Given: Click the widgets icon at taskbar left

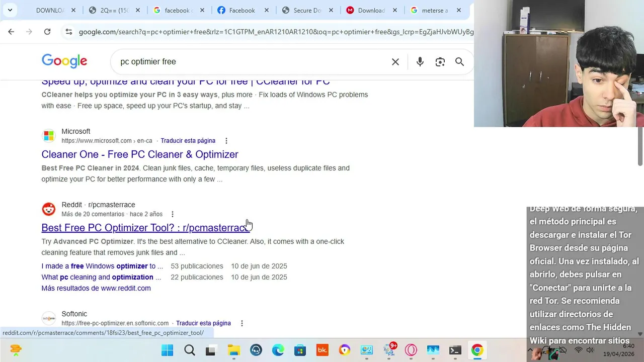Looking at the screenshot, I should coord(16,350).
